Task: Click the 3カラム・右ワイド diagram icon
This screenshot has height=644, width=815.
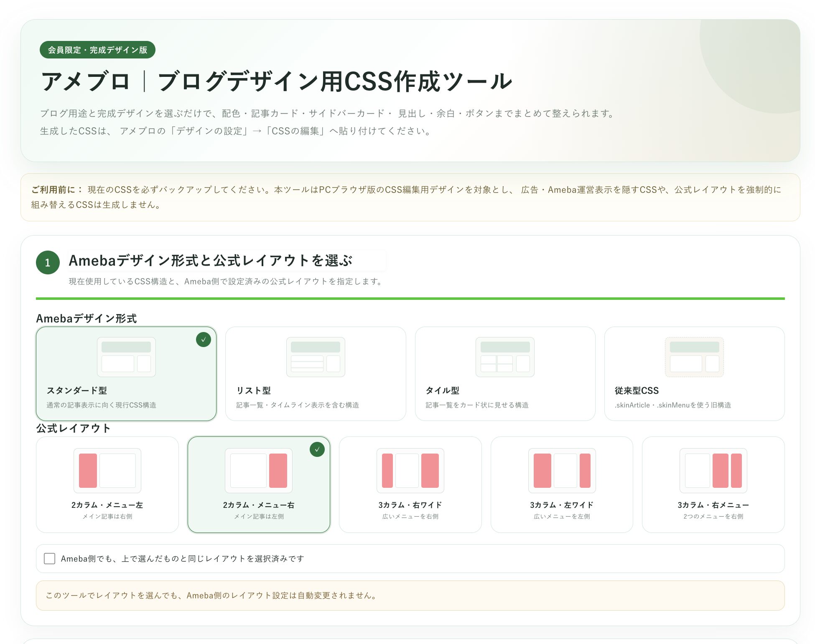Action: pos(410,471)
